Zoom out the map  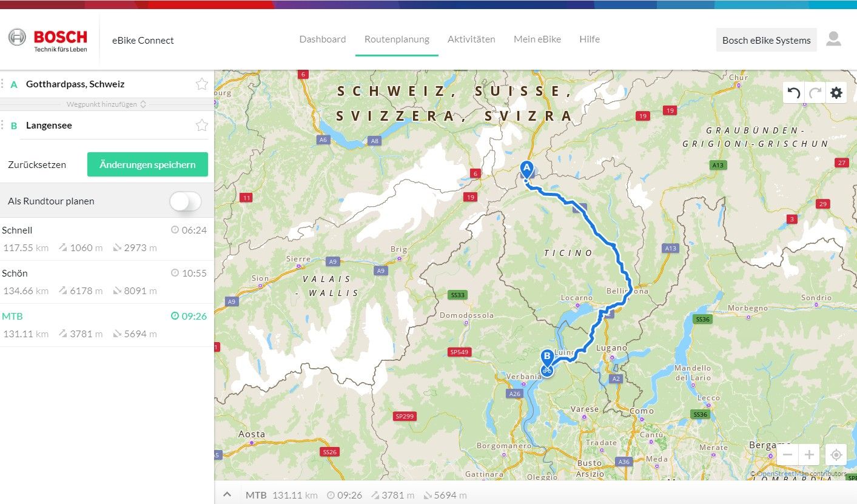(787, 454)
